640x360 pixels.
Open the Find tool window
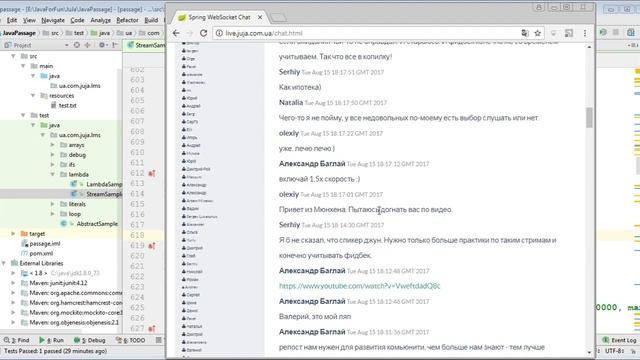16,340
